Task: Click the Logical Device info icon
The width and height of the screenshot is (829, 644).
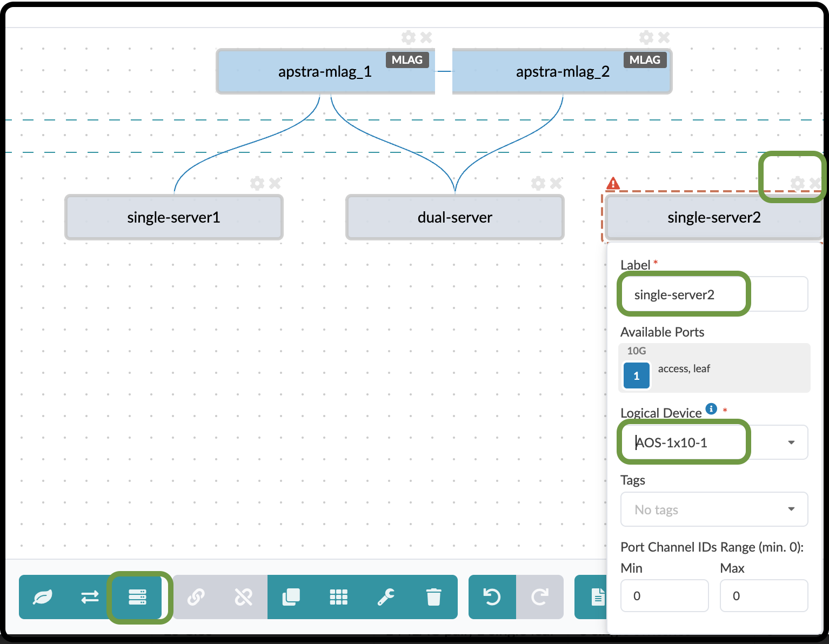Action: tap(712, 408)
